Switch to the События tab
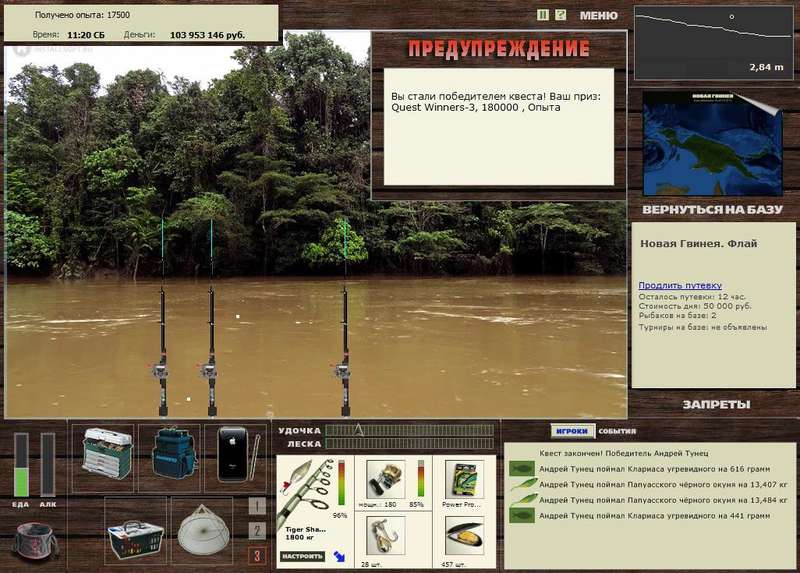Viewport: 800px width, 573px height. tap(617, 431)
